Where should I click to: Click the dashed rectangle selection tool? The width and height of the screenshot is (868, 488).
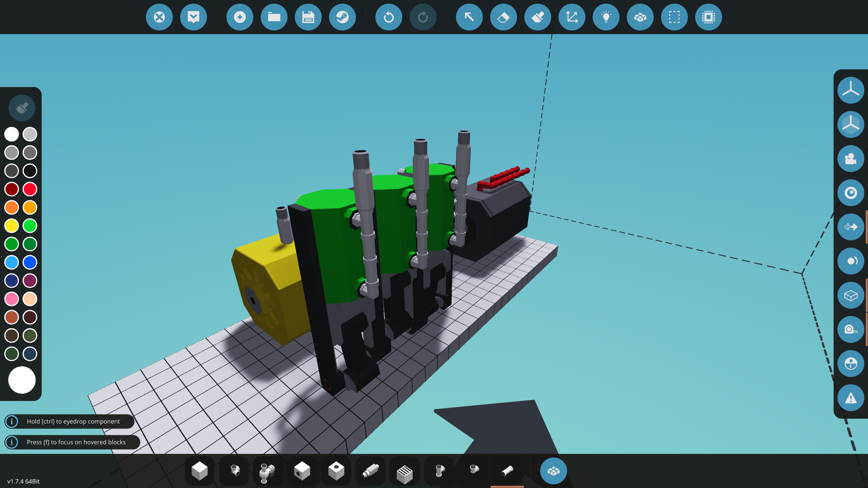click(x=674, y=17)
